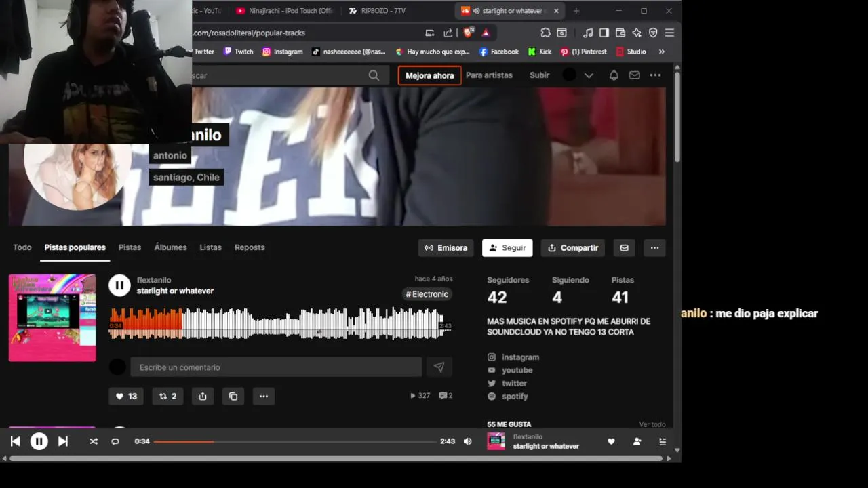Screen dimensions: 868x488
Task: Open Para artistas page
Action: coord(489,75)
